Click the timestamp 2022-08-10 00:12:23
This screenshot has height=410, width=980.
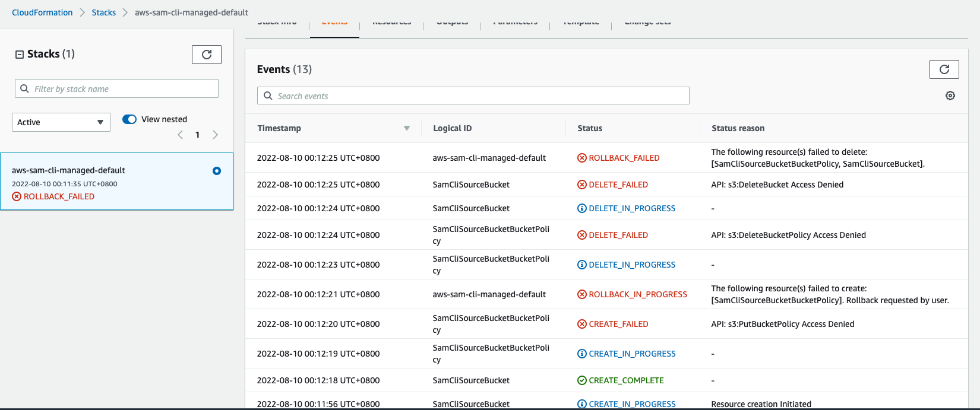pyautogui.click(x=318, y=265)
